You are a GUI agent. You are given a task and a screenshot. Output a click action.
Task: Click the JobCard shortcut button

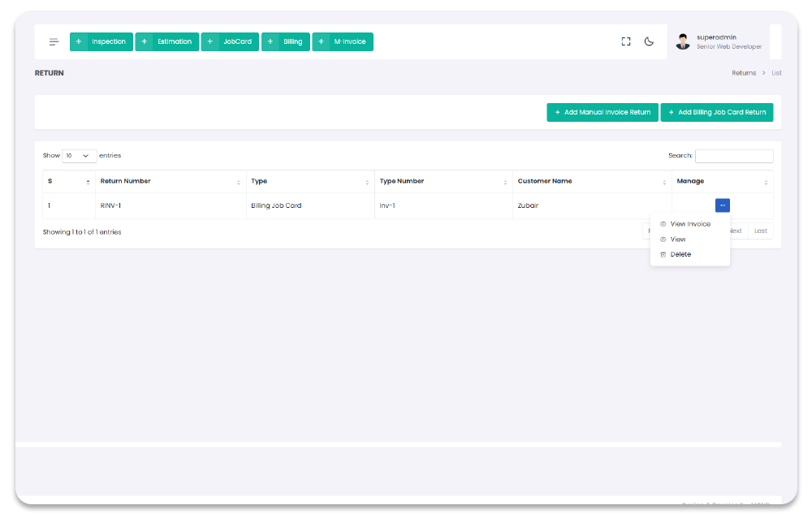[x=230, y=41]
